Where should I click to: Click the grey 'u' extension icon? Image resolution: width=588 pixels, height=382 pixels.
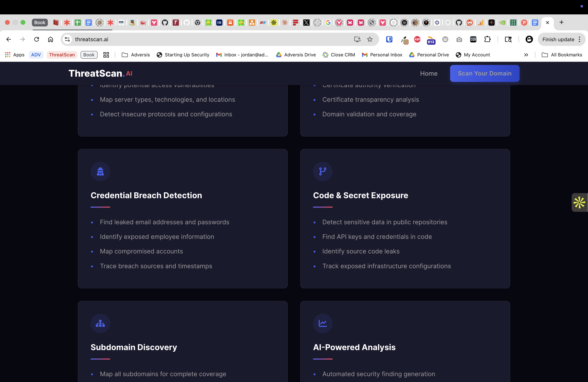445,39
